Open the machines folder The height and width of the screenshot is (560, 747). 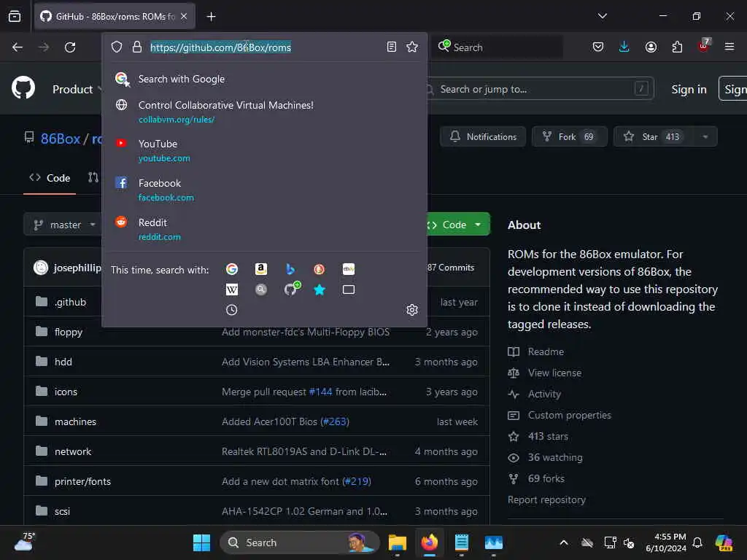(75, 422)
